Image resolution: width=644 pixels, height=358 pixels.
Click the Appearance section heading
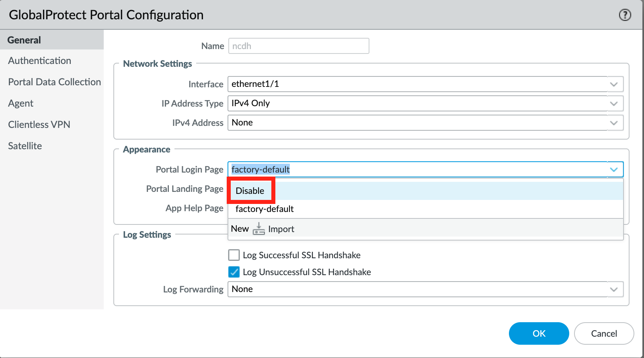tap(147, 149)
